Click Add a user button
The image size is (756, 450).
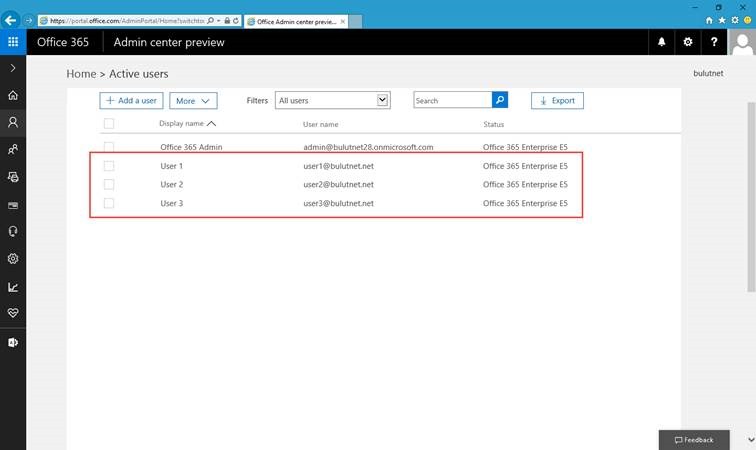131,100
